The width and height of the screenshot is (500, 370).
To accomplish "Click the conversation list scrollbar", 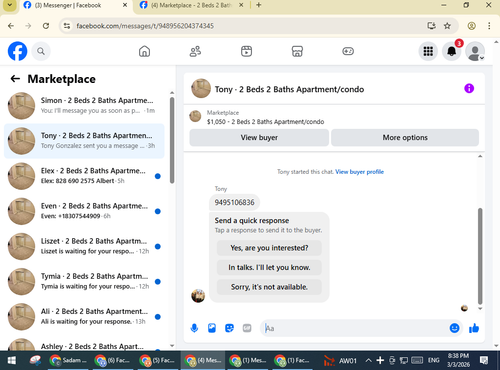I will point(172,140).
